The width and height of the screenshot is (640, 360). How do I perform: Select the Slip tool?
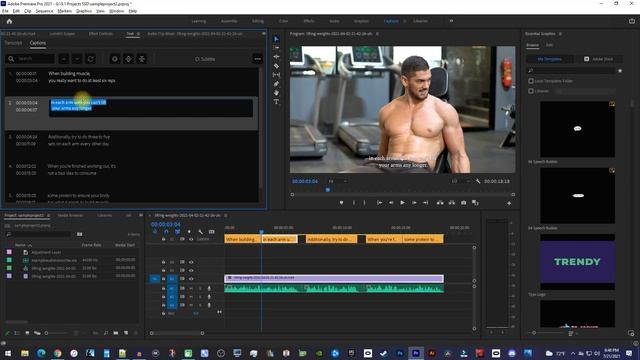[x=276, y=75]
